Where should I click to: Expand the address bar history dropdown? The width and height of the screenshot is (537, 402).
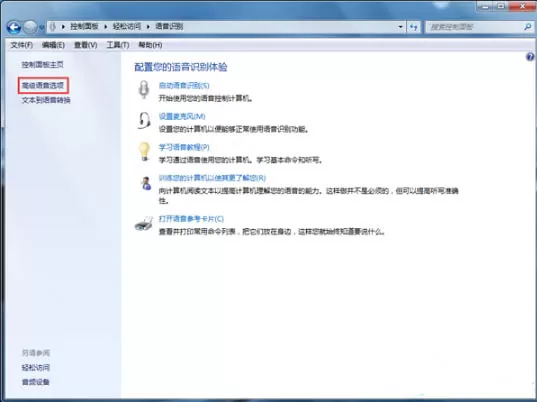pyautogui.click(x=400, y=27)
